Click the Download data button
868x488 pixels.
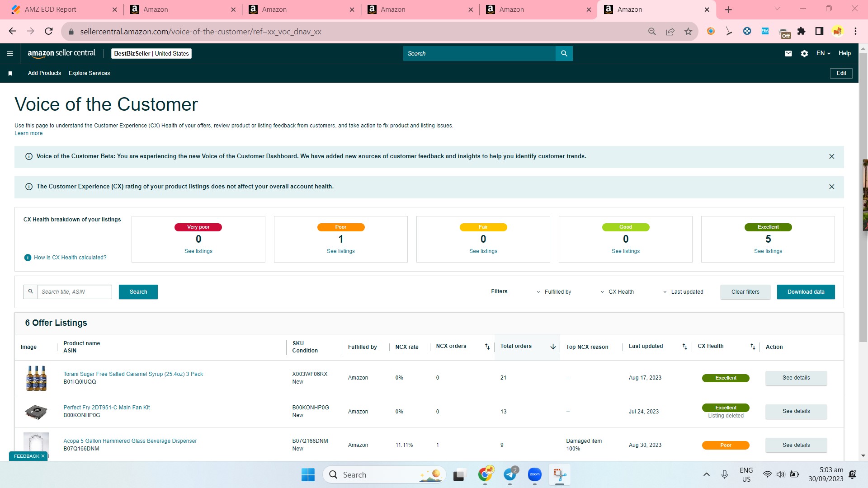[806, 292]
